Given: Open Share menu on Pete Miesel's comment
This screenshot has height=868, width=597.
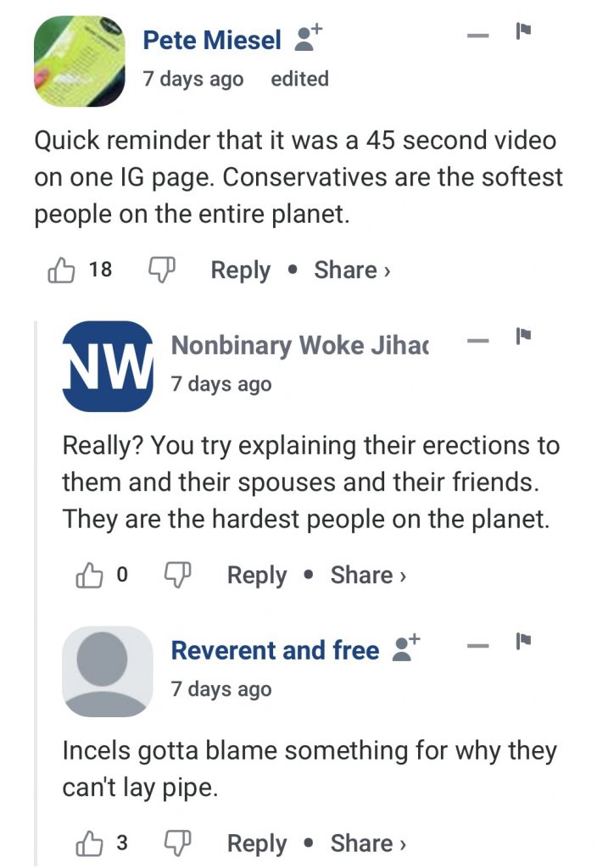Looking at the screenshot, I should click(352, 270).
